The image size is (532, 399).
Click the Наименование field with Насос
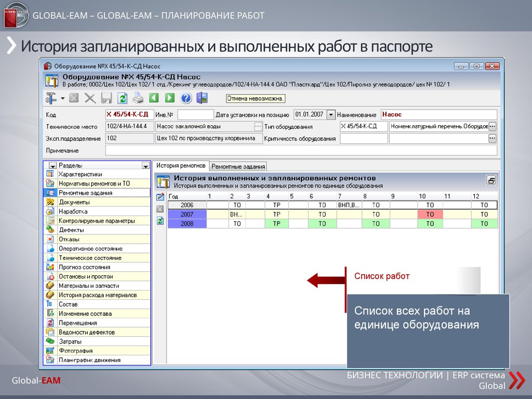coord(439,115)
